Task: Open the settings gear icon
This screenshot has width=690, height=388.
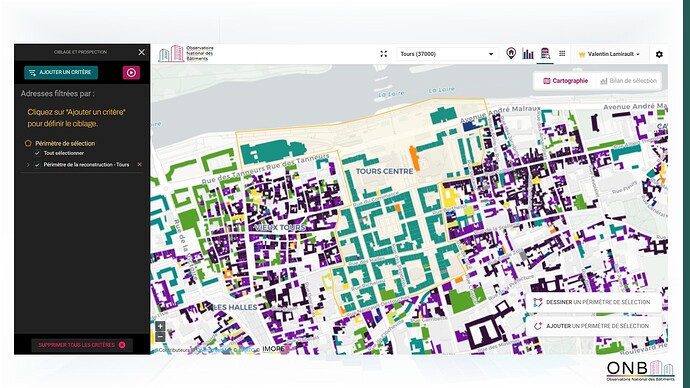Action: point(659,54)
